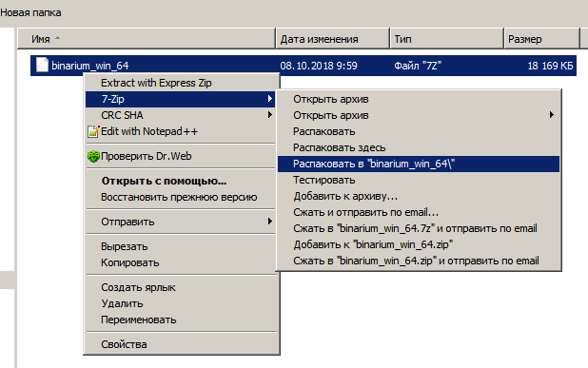The width and height of the screenshot is (588, 368).
Task: Sort by the Имя column header
Action: [147, 39]
